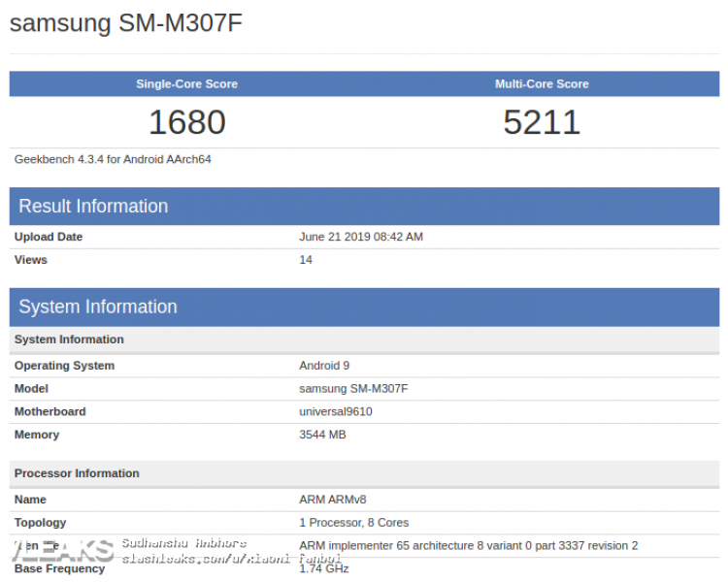Click the Processor Information subheading

click(x=77, y=473)
